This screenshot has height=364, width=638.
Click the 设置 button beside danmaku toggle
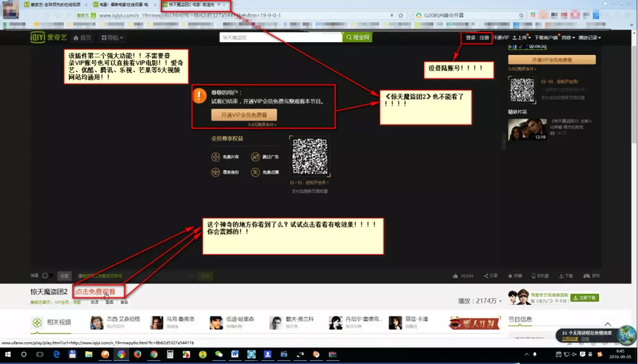[64, 276]
